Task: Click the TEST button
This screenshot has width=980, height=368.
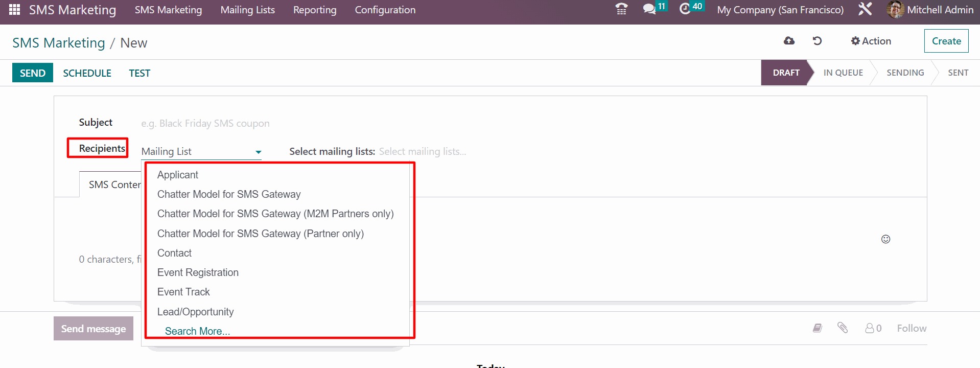Action: coord(139,73)
